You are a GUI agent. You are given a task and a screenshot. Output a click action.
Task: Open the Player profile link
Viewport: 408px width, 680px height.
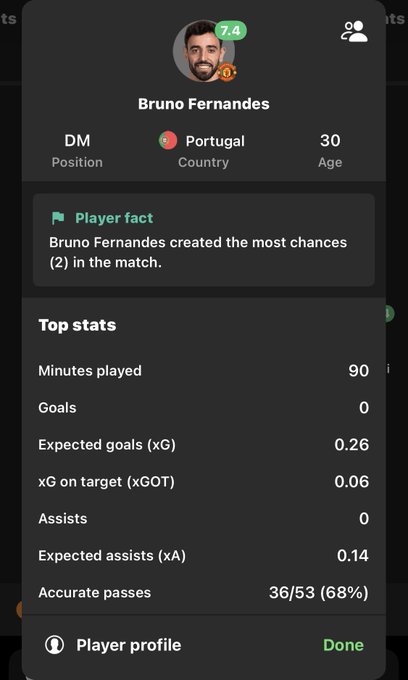coord(129,645)
